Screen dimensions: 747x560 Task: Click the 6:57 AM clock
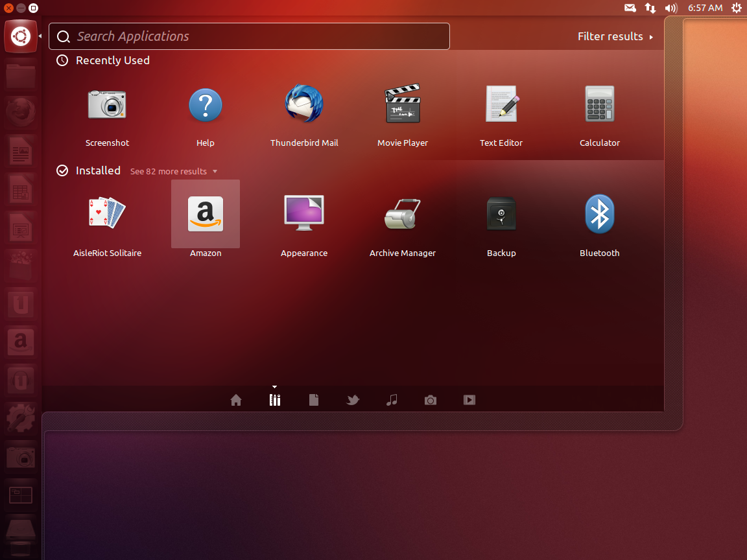pos(705,8)
